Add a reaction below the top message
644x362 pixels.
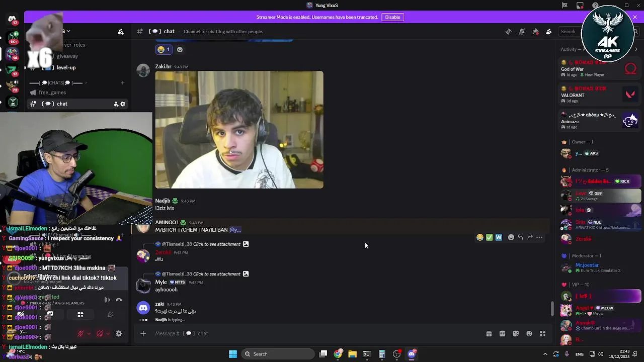pos(180,49)
